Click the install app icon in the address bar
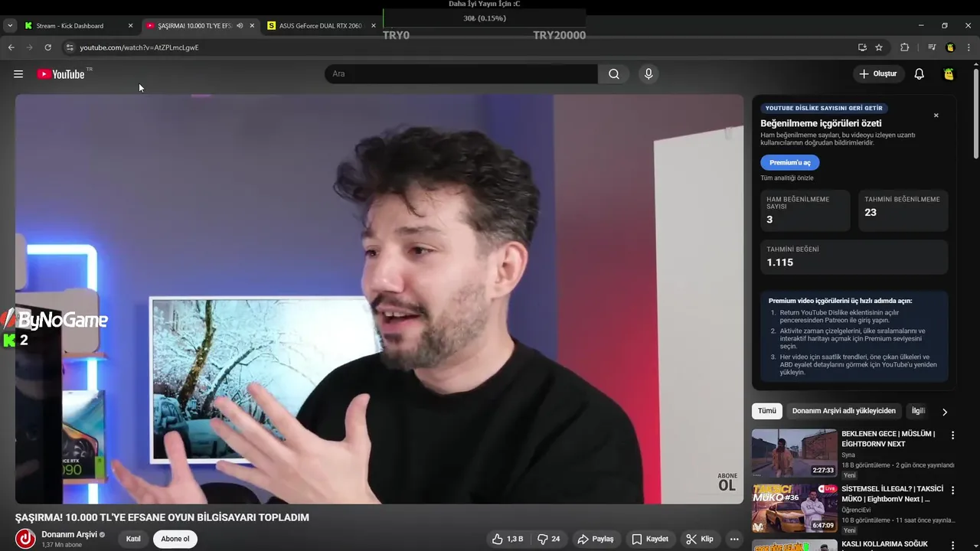The width and height of the screenshot is (980, 551). (x=862, y=47)
